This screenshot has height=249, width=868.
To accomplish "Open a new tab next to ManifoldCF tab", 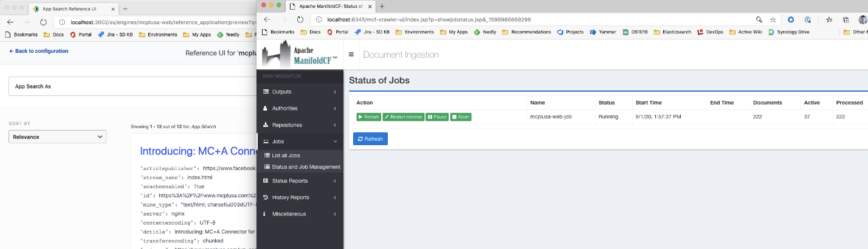I will 382,6.
